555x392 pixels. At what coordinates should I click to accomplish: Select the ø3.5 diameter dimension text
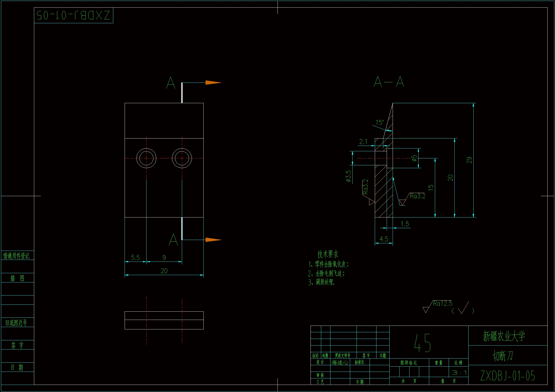348,176
